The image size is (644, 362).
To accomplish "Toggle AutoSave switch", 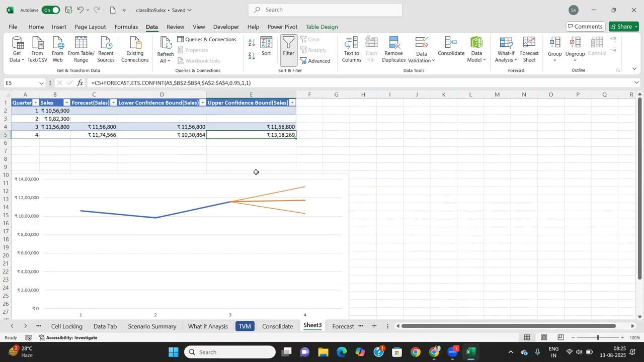I will (50, 10).
